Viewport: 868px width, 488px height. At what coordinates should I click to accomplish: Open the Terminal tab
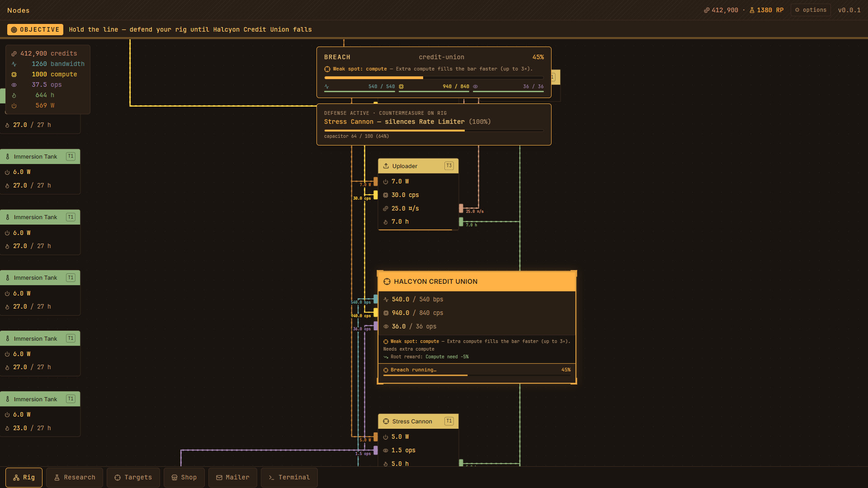(289, 478)
